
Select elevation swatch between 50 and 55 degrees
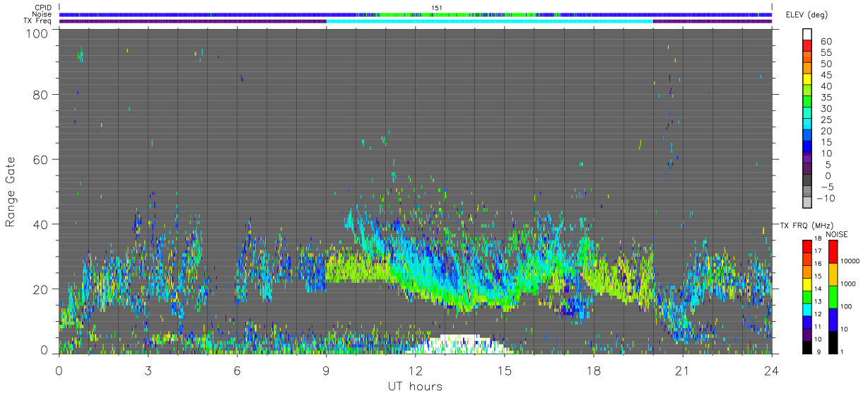pyautogui.click(x=807, y=57)
